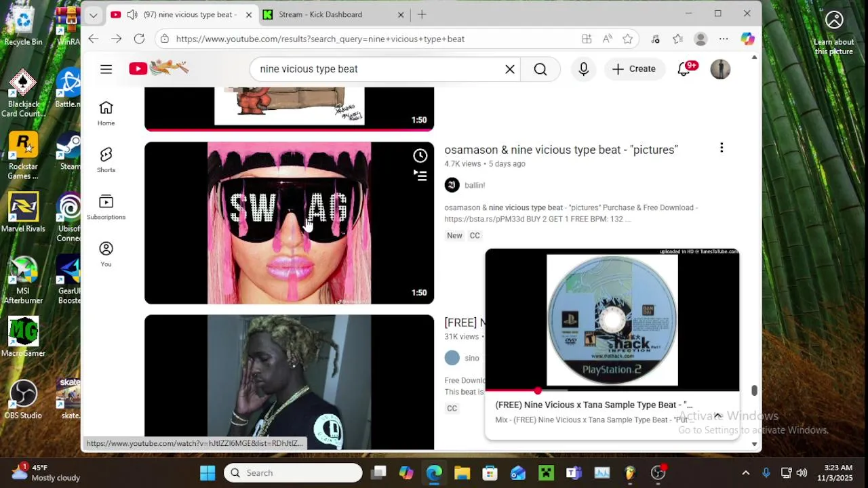Click the scrollbar down arrow
The height and width of the screenshot is (488, 868).
point(754,444)
